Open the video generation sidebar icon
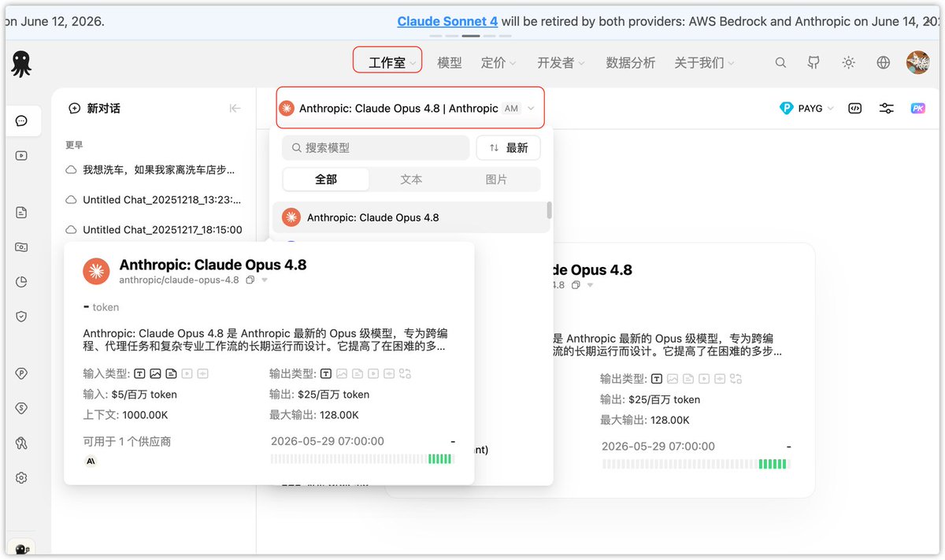 pyautogui.click(x=21, y=155)
